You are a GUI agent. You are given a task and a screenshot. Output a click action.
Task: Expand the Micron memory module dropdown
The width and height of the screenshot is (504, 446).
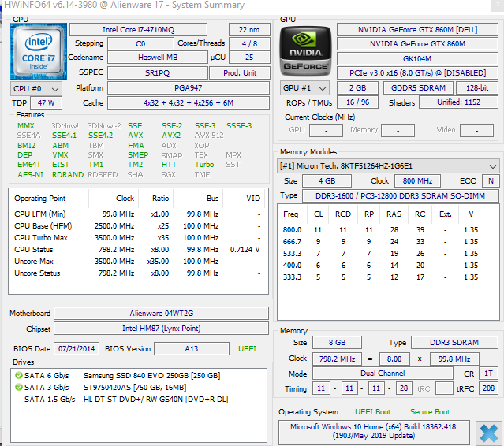[493, 166]
